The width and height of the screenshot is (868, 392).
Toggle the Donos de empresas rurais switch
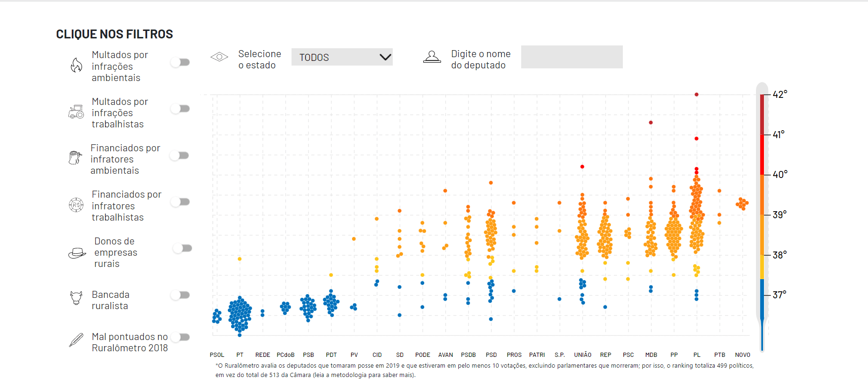(x=182, y=248)
